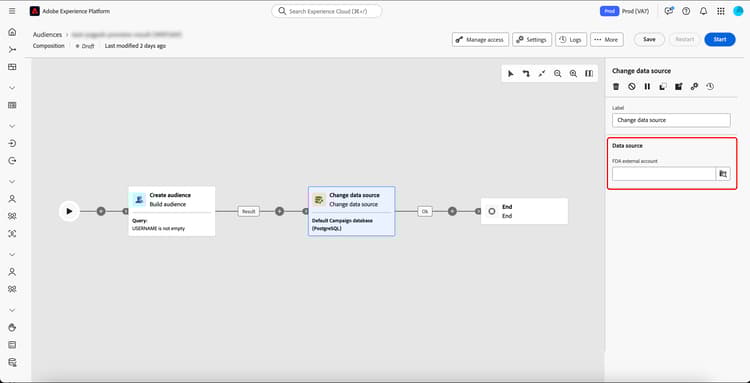Screen dimensions: 750x383
Task: Open the Help question mark icon
Action: [x=686, y=11]
